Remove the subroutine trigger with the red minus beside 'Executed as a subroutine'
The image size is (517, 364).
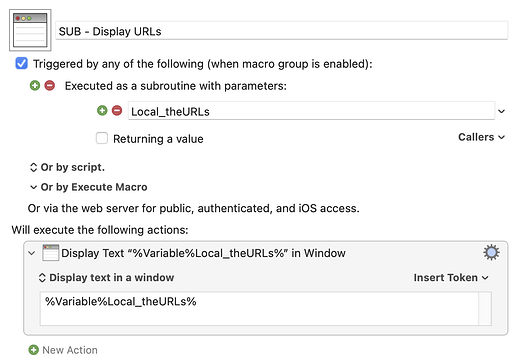50,86
